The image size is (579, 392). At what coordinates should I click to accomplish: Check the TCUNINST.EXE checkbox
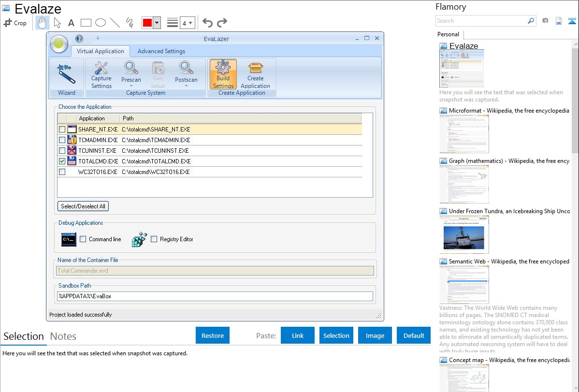(x=62, y=151)
